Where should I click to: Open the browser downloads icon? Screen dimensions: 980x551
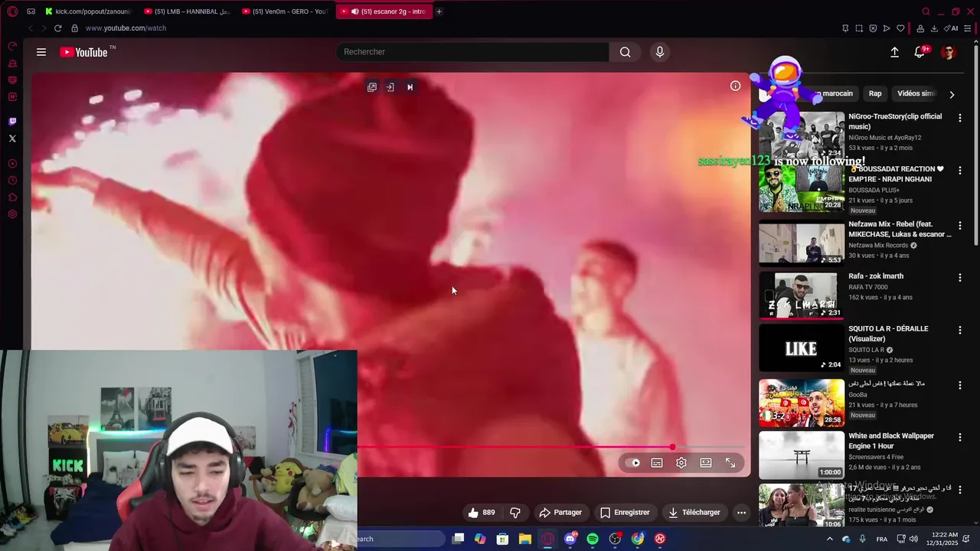coord(933,28)
